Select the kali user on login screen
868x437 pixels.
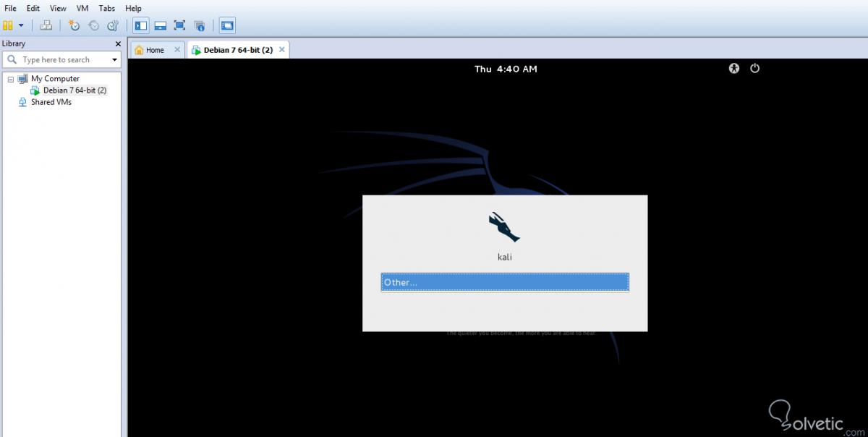(505, 257)
